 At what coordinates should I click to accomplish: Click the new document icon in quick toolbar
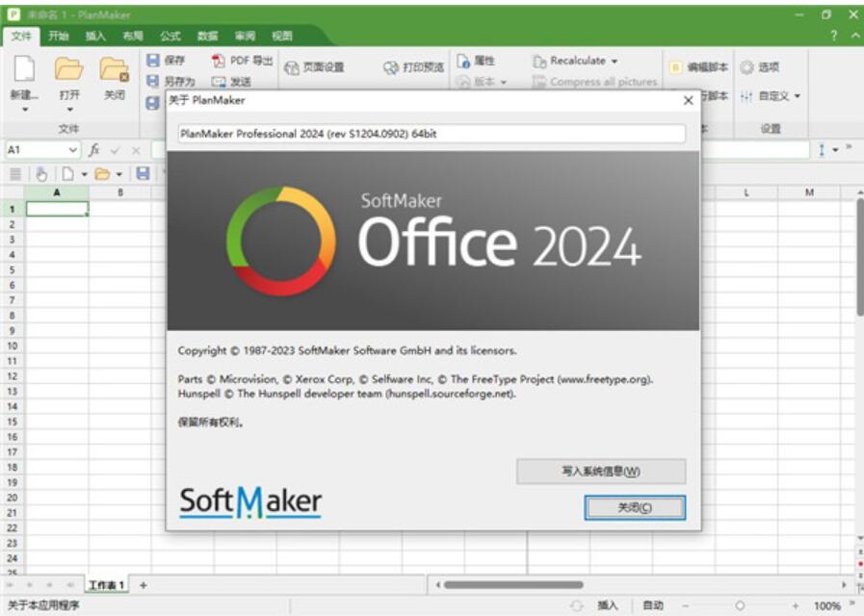click(x=67, y=174)
